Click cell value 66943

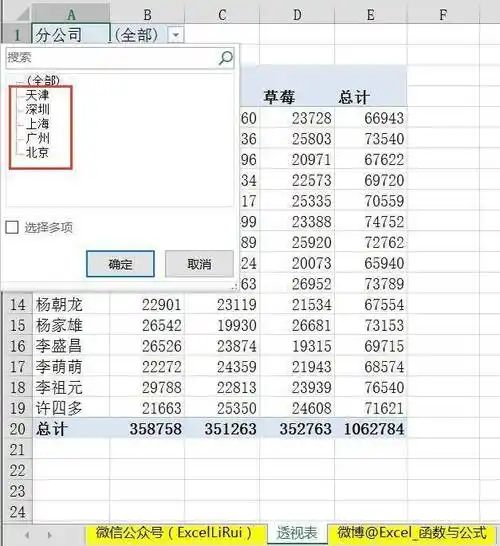tap(371, 118)
